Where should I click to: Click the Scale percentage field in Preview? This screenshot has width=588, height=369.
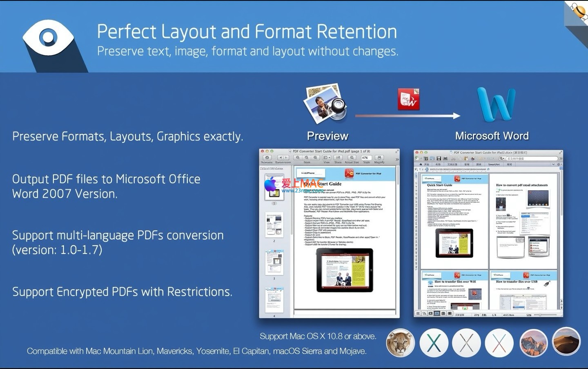point(365,158)
